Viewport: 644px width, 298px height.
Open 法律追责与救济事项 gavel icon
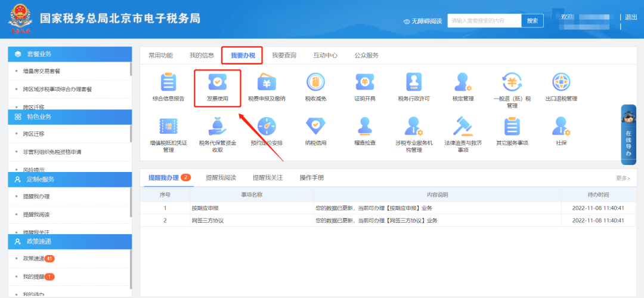click(463, 127)
